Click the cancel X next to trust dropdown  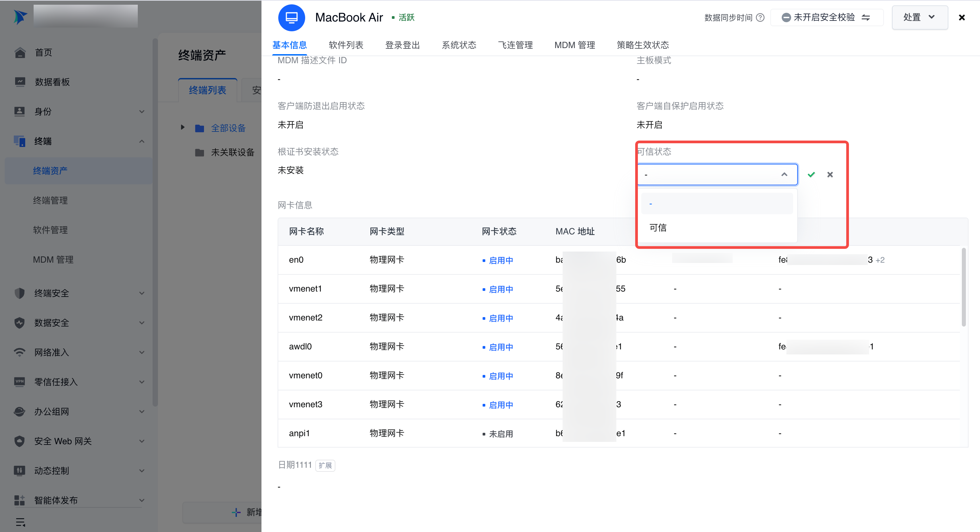pos(830,174)
